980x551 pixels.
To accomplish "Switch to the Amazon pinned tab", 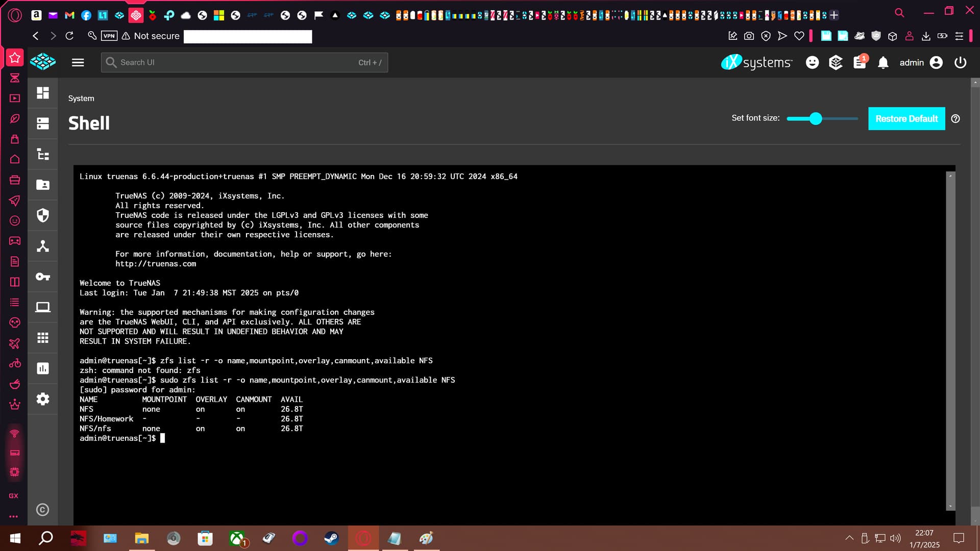I will click(36, 15).
